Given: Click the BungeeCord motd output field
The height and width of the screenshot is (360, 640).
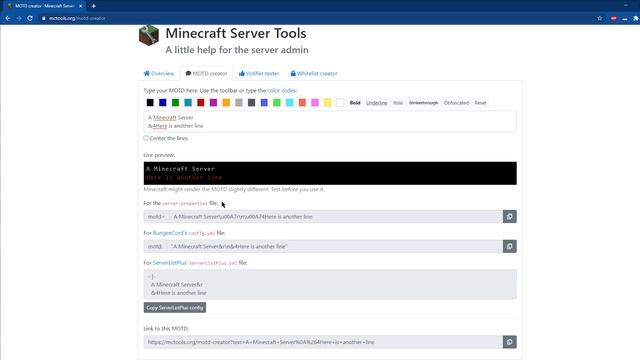Looking at the screenshot, I should pos(335,247).
